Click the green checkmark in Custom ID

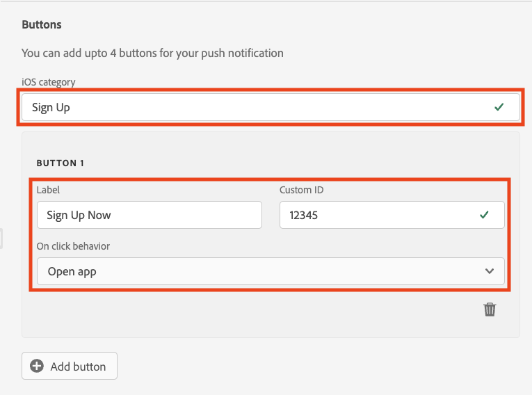[x=484, y=215]
